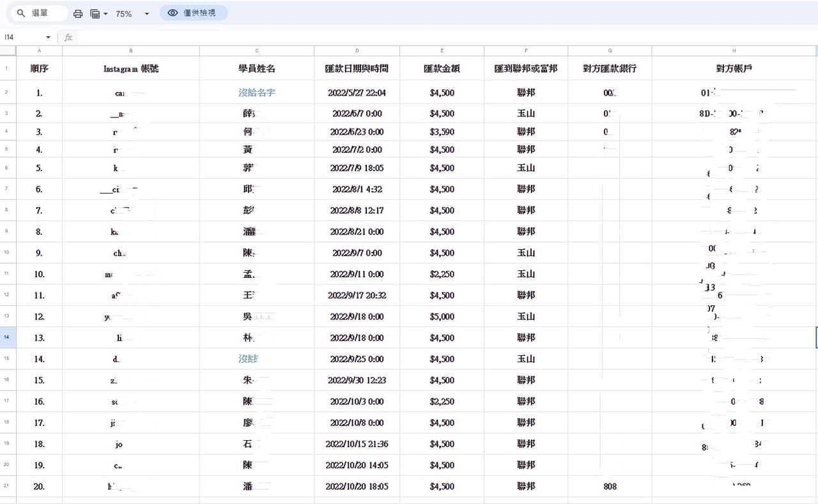This screenshot has width=818, height=504.
Task: Open the filter views icon
Action: pyautogui.click(x=95, y=13)
